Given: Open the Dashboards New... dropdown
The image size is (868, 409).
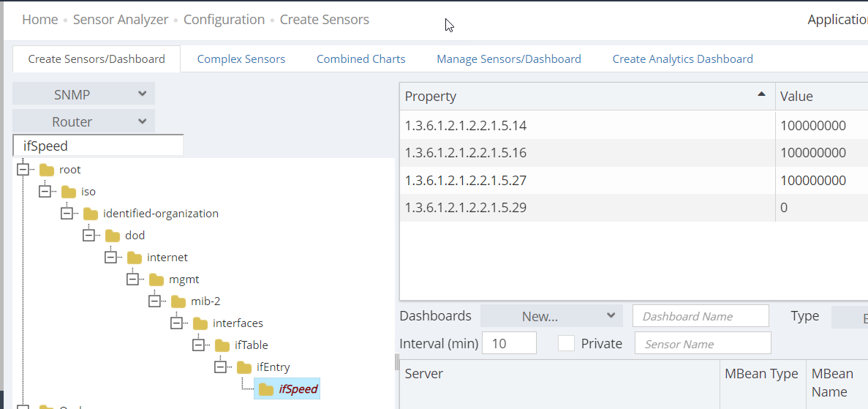Looking at the screenshot, I should [551, 316].
